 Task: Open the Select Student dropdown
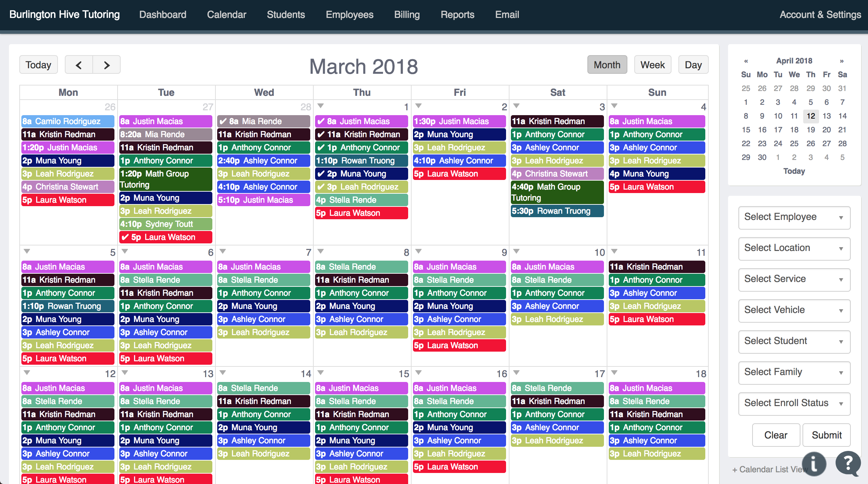[794, 342]
